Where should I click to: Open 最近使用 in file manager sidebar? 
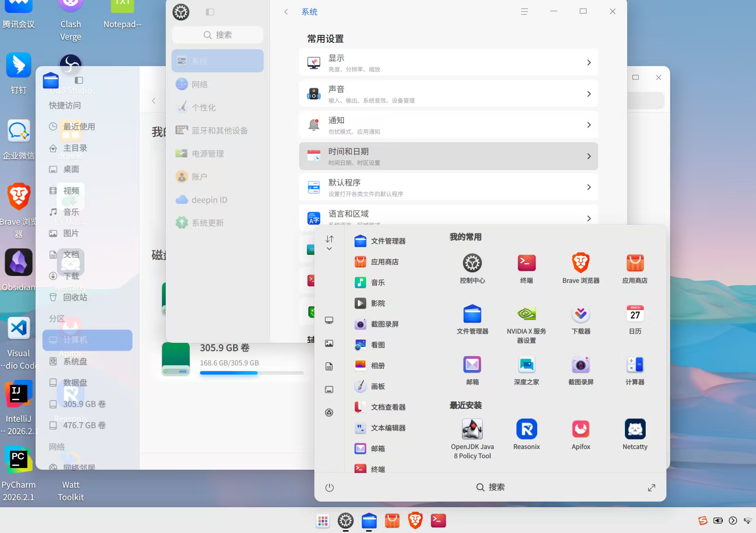click(x=87, y=126)
